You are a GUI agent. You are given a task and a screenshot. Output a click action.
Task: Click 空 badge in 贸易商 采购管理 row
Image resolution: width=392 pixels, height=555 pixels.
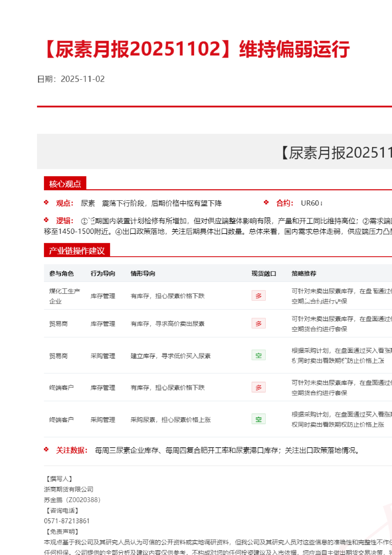[258, 355]
